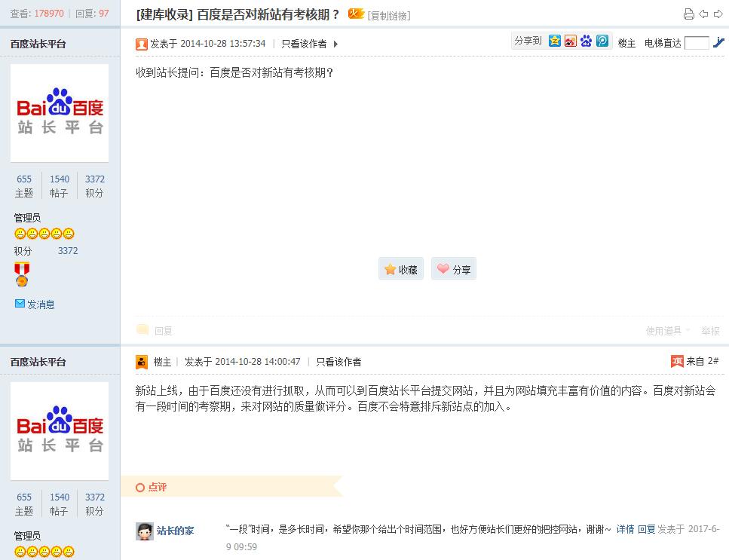729x560 pixels.
Task: Expand the arrow beside first 只看该作者
Action: coord(335,44)
